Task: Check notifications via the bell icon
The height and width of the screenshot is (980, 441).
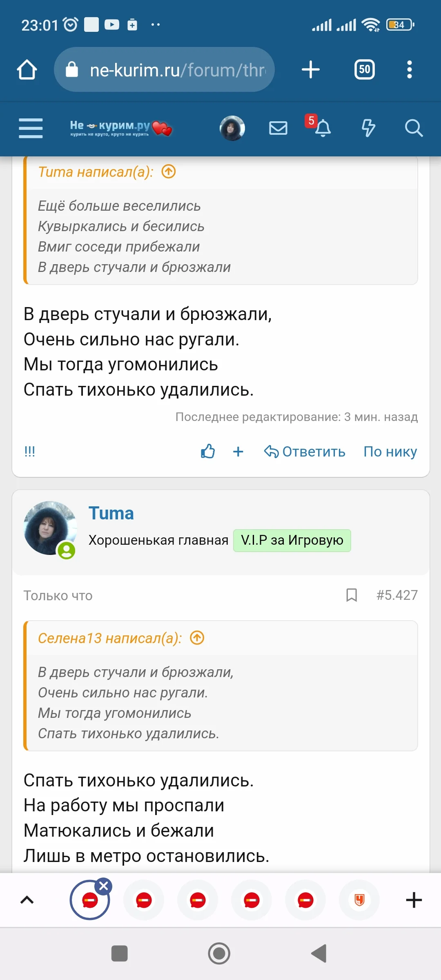Action: 323,128
